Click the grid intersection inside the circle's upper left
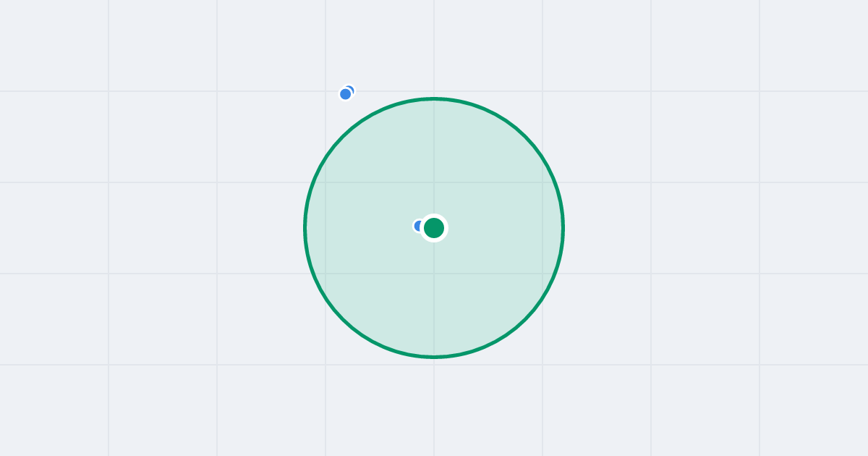The width and height of the screenshot is (868, 456). click(x=325, y=182)
